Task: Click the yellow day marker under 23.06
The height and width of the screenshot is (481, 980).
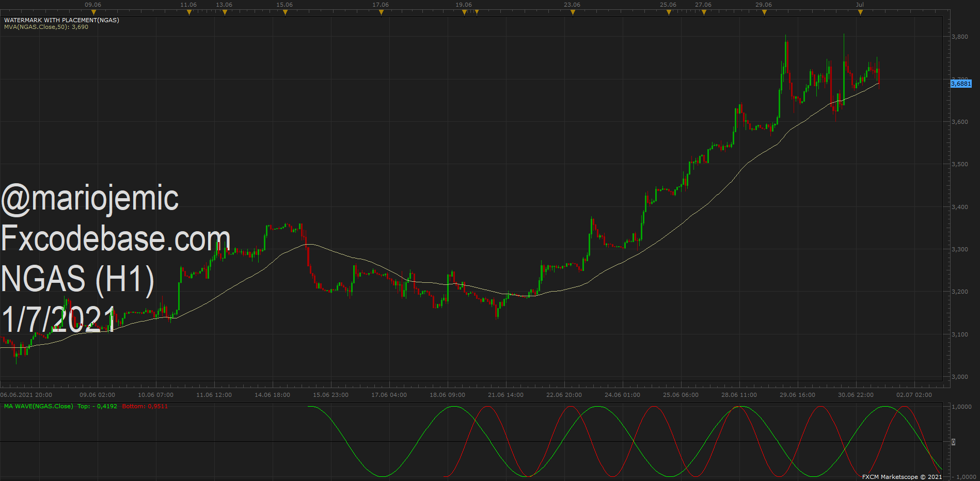Action: tap(573, 12)
